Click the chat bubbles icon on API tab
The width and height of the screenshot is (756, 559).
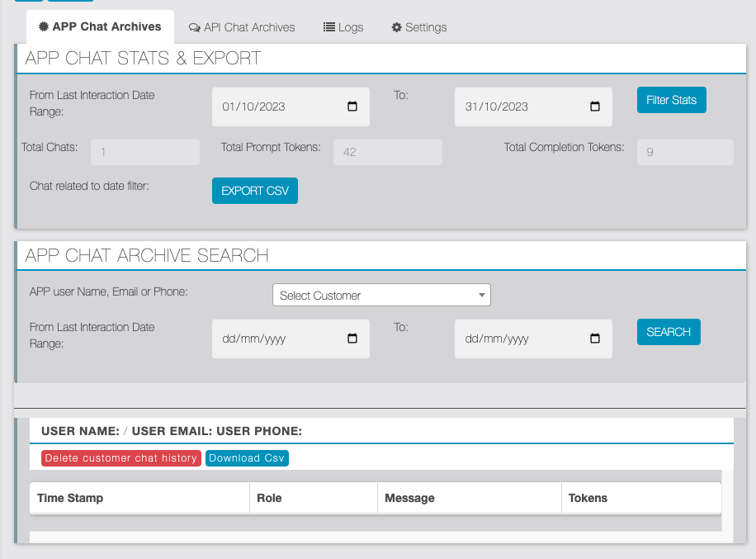pos(194,27)
